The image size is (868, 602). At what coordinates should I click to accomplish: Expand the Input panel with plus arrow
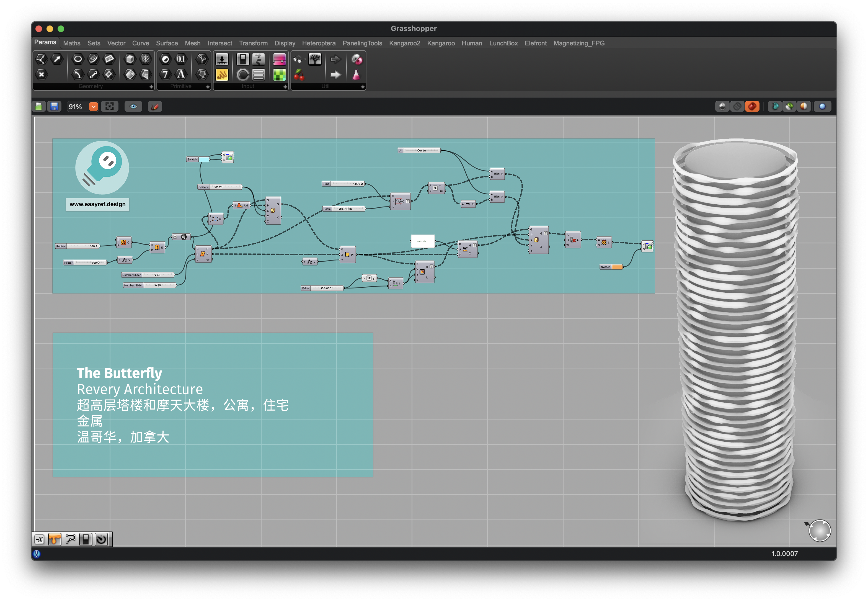285,87
